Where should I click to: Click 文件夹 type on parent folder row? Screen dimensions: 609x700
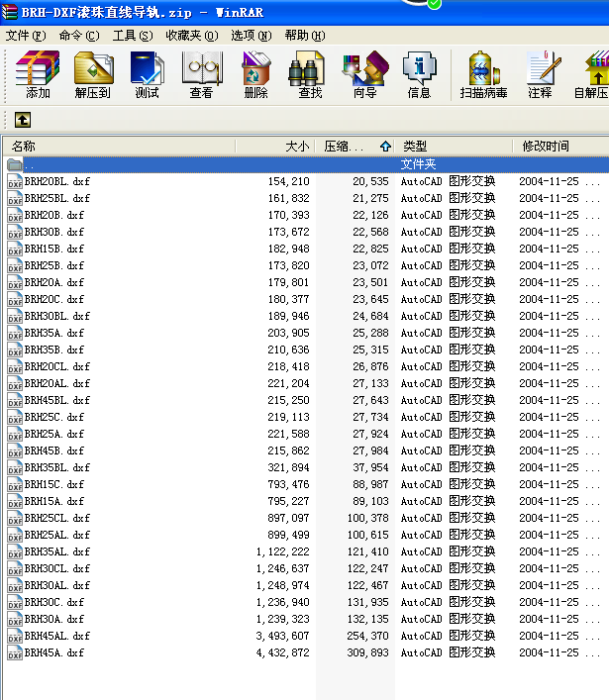(x=418, y=164)
